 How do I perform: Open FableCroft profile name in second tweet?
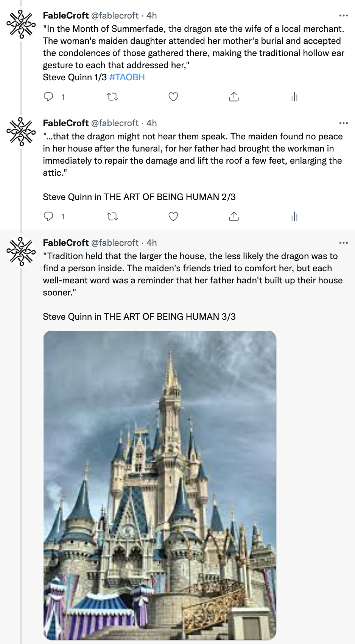pyautogui.click(x=66, y=123)
